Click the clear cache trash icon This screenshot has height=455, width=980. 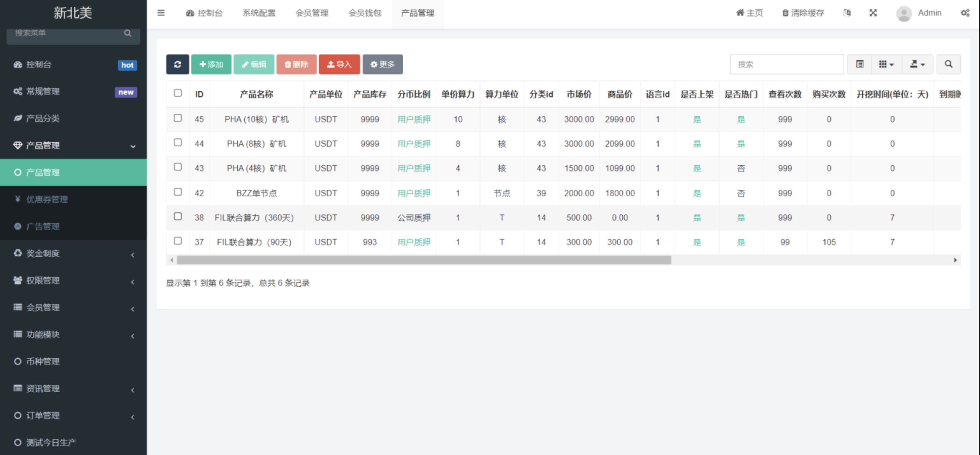pos(785,12)
